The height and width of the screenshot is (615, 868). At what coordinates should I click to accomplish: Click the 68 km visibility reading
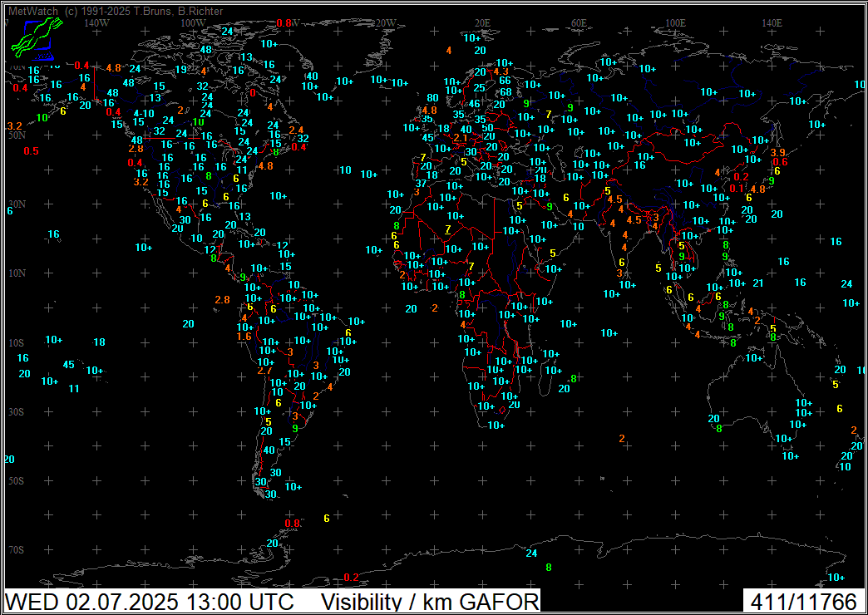click(506, 92)
